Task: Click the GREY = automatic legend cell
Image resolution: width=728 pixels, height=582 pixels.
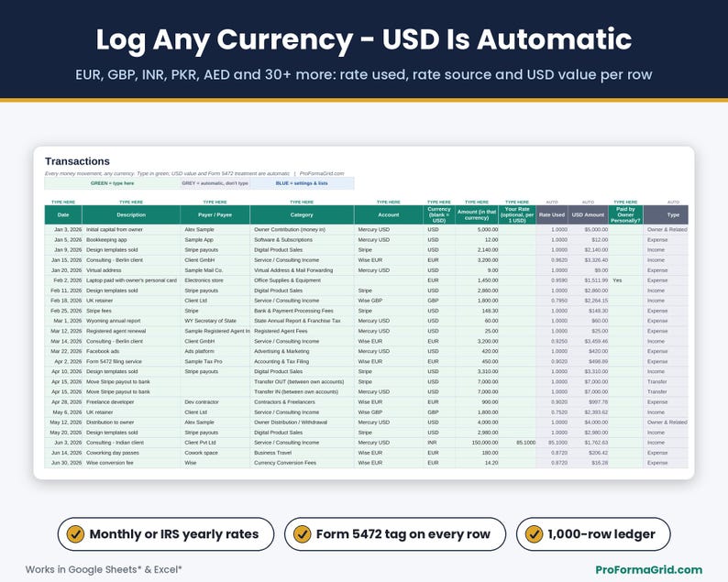Action: (x=215, y=183)
